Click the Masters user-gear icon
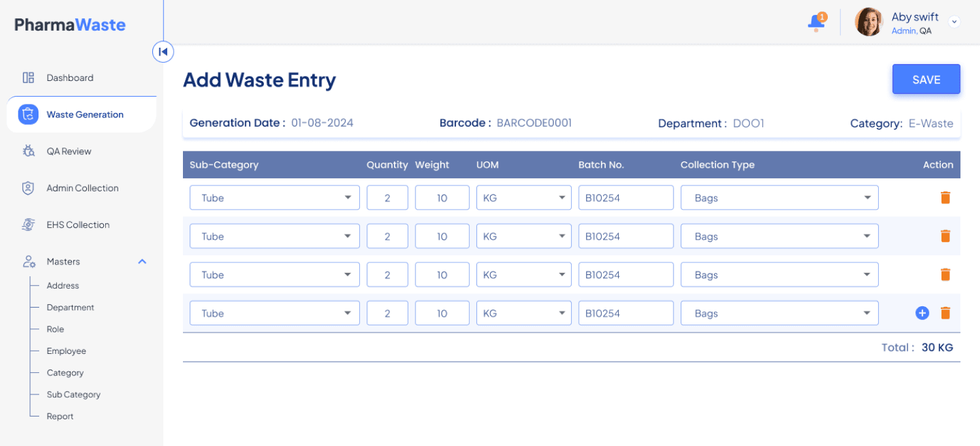 [x=28, y=261]
